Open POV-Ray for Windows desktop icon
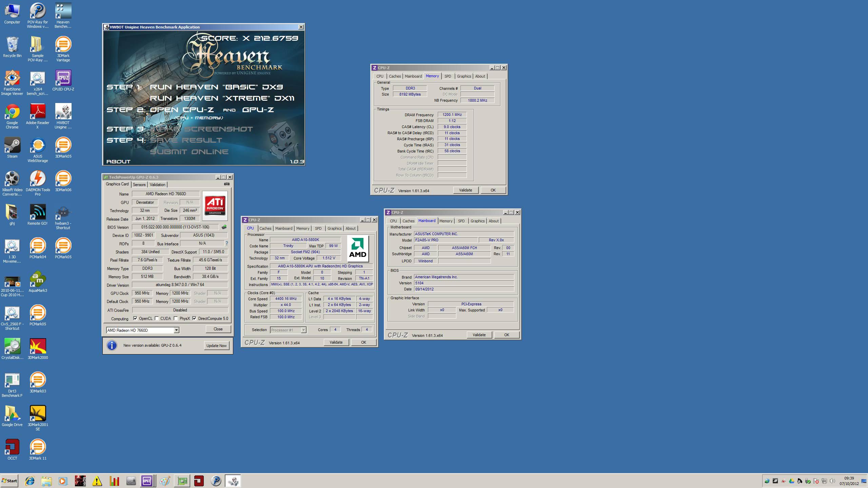 (x=38, y=15)
